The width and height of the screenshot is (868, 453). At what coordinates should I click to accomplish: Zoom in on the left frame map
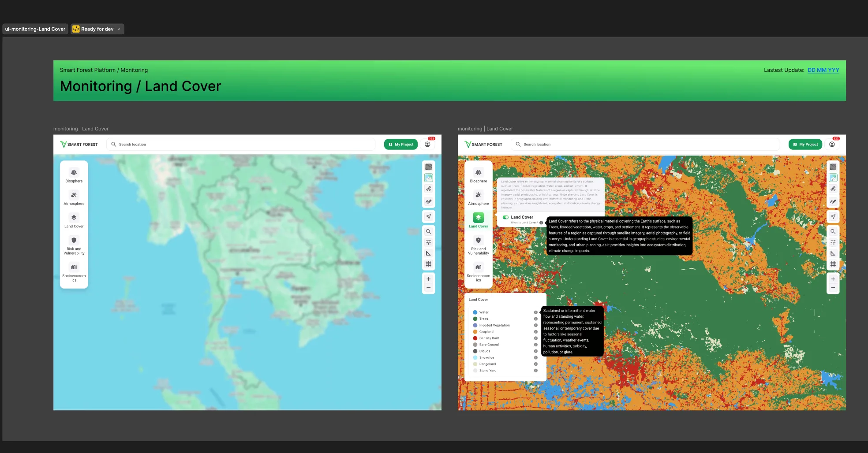pyautogui.click(x=428, y=279)
